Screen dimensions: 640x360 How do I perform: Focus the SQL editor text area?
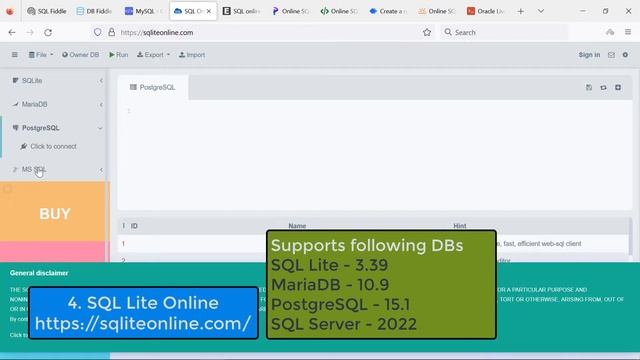click(375, 154)
